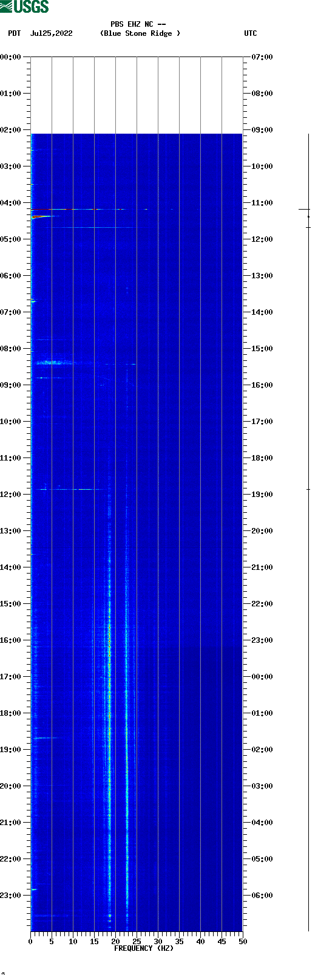This screenshot has width=335, height=980.
Task: Click the UTC time label '15:00'
Action: click(262, 348)
